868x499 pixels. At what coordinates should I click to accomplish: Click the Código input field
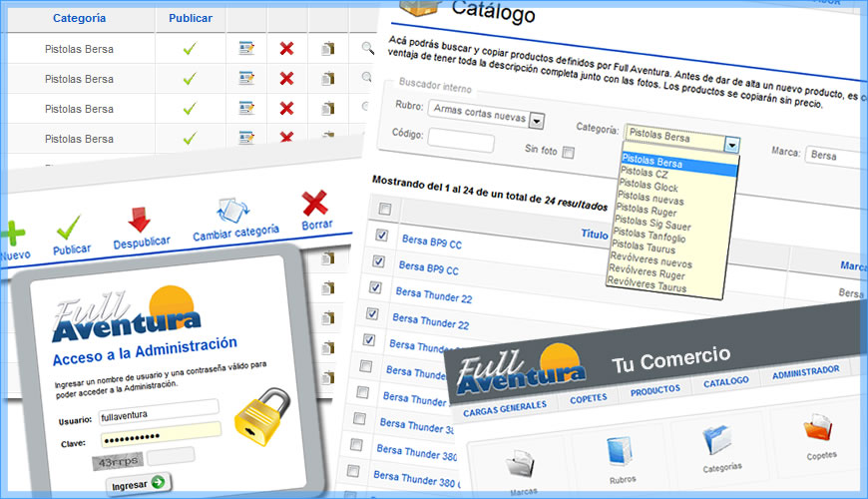[x=461, y=140]
